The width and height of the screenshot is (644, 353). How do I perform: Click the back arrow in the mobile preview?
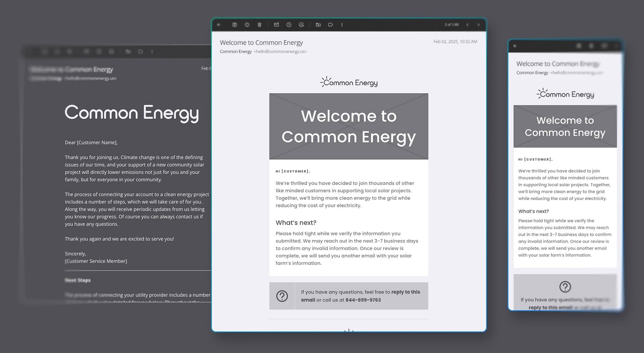[x=515, y=46]
